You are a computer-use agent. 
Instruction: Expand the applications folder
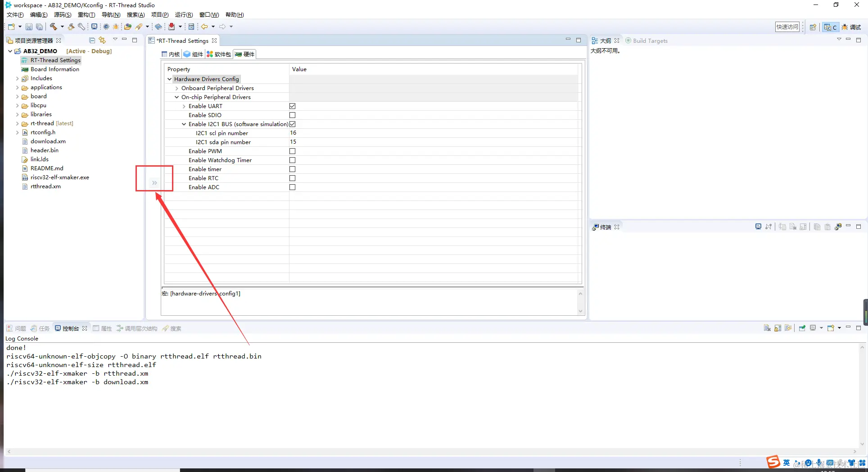coord(17,87)
